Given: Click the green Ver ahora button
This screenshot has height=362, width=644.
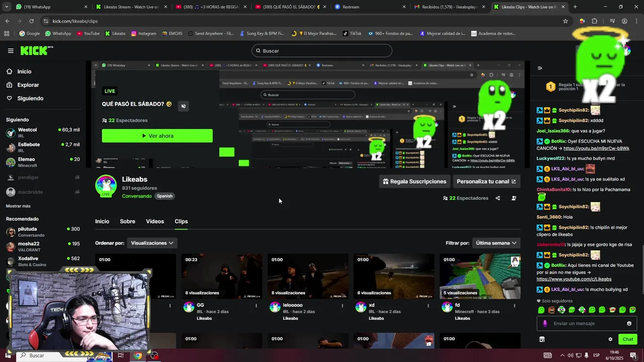Looking at the screenshot, I should point(157,136).
